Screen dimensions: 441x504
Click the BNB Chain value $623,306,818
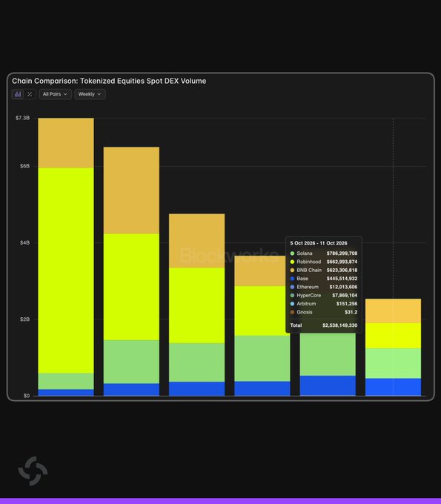click(x=342, y=270)
